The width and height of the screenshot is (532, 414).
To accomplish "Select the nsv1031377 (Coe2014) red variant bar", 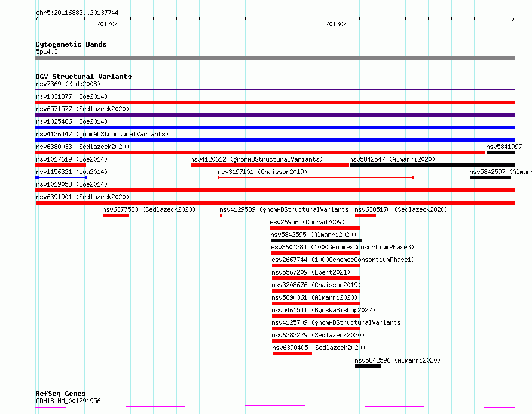I will pos(275,102).
